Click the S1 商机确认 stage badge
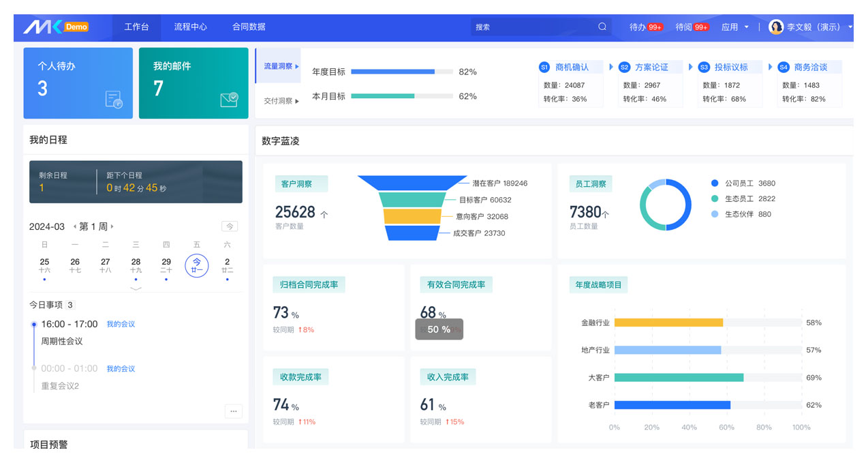The width and height of the screenshot is (868, 461). [544, 67]
